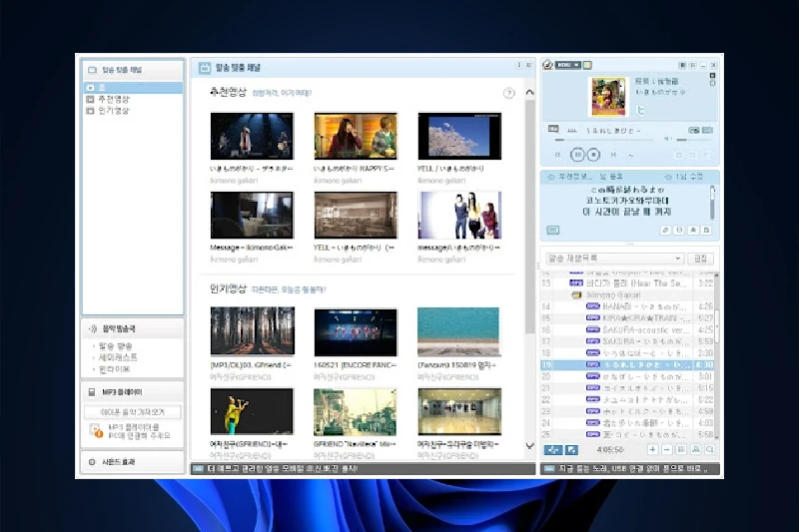The width and height of the screenshot is (799, 532).
Task: Open the third item under music broadcast
Action: point(114,369)
